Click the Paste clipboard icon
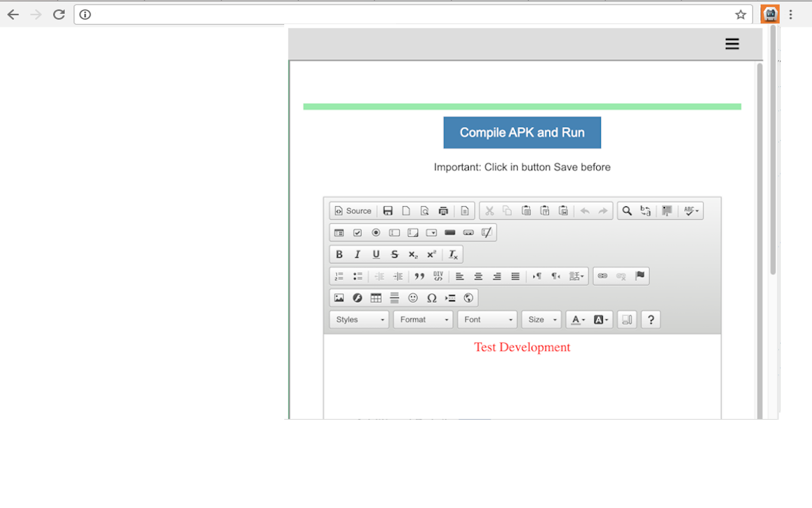This screenshot has height=508, width=812. [x=526, y=211]
